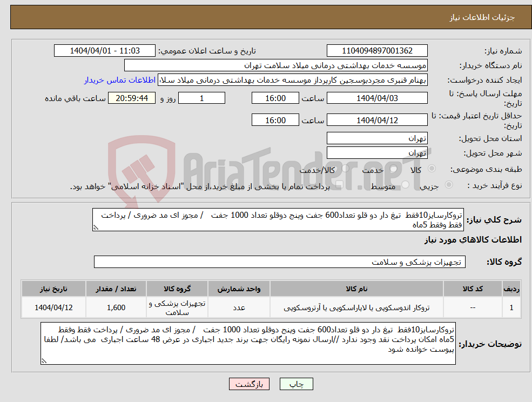The width and height of the screenshot is (532, 402).
Task: Select the خدمت radio button
Action: (x=393, y=169)
